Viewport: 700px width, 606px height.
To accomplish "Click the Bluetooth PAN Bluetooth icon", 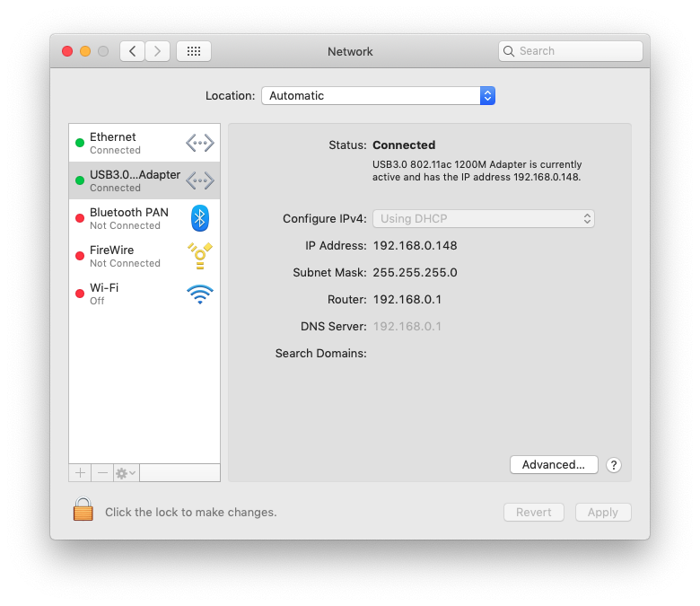I will pos(200,218).
